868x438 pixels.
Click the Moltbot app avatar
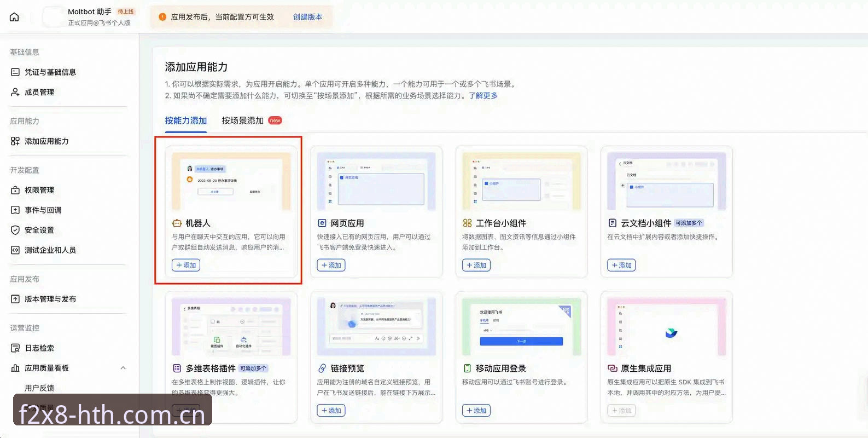[53, 17]
